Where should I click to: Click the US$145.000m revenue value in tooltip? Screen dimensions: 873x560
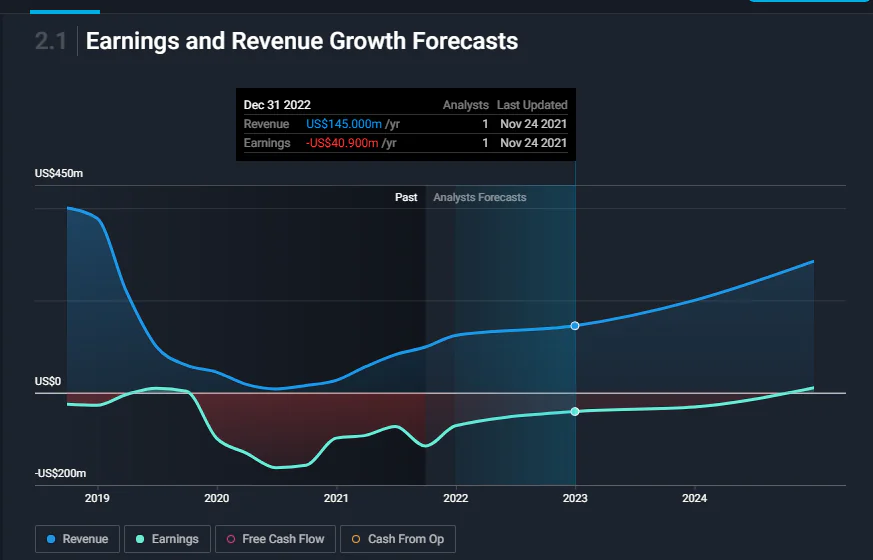coord(344,124)
